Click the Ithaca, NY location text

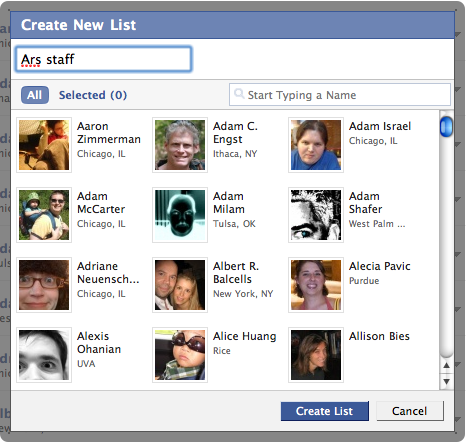[x=235, y=154]
